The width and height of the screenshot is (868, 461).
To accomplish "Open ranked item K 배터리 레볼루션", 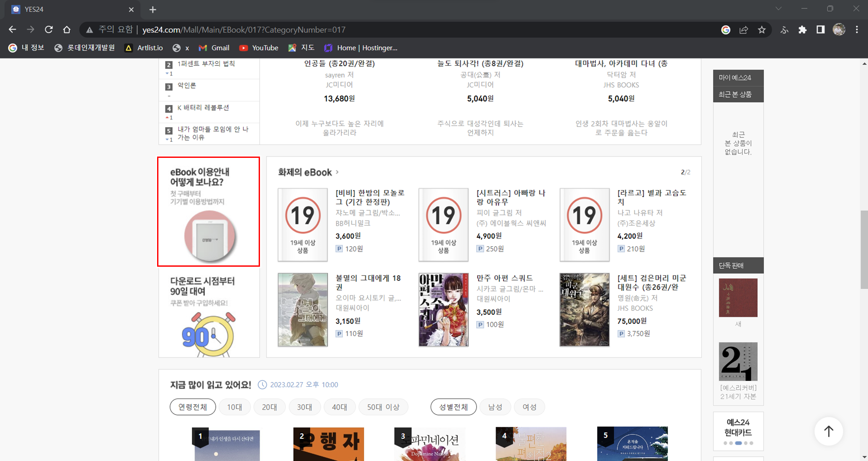I will coord(203,108).
